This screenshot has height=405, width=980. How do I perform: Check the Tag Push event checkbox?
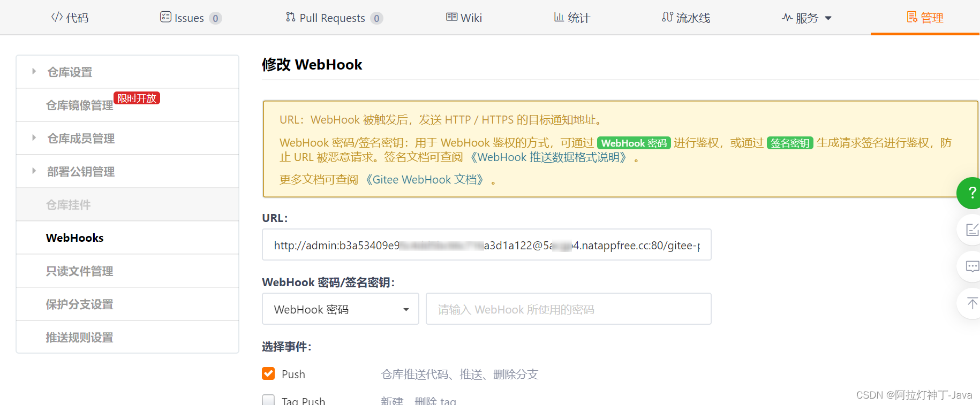click(x=268, y=400)
